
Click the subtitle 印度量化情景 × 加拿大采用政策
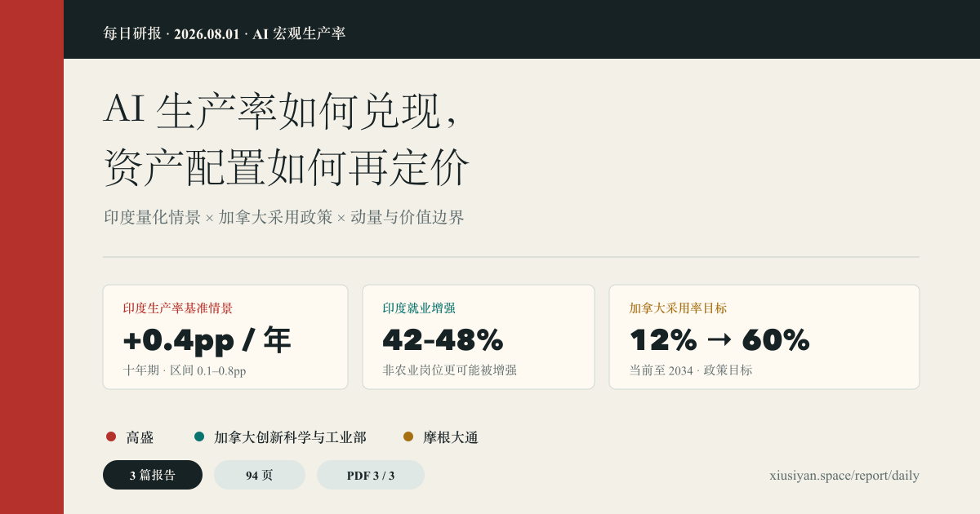(x=218, y=218)
